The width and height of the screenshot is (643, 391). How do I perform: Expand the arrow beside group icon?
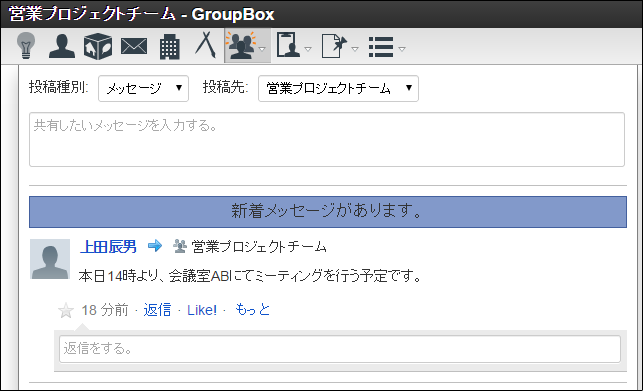click(x=262, y=49)
